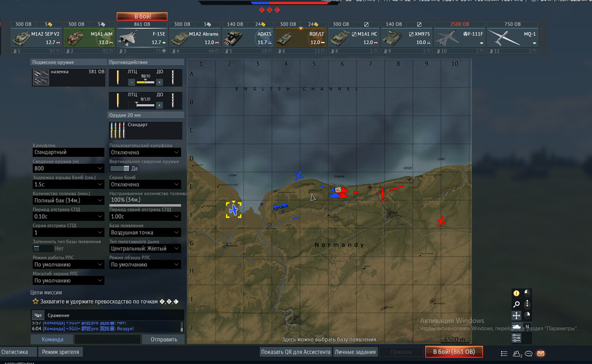Click the 'Отправить' send button

[x=164, y=340]
